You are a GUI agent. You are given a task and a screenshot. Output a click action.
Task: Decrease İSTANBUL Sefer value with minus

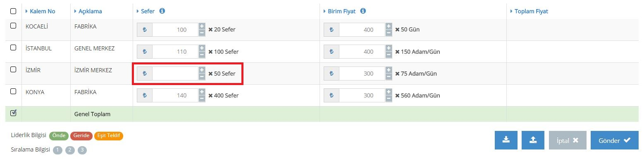pyautogui.click(x=202, y=55)
